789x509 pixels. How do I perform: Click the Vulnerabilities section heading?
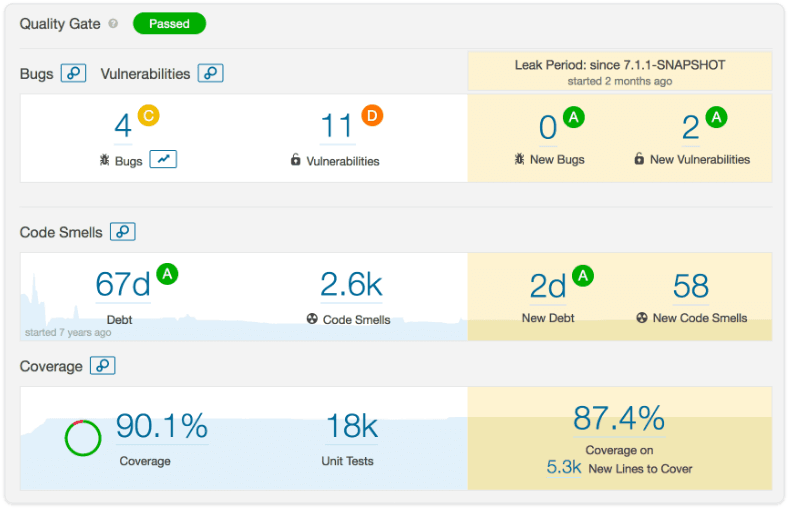(x=145, y=74)
